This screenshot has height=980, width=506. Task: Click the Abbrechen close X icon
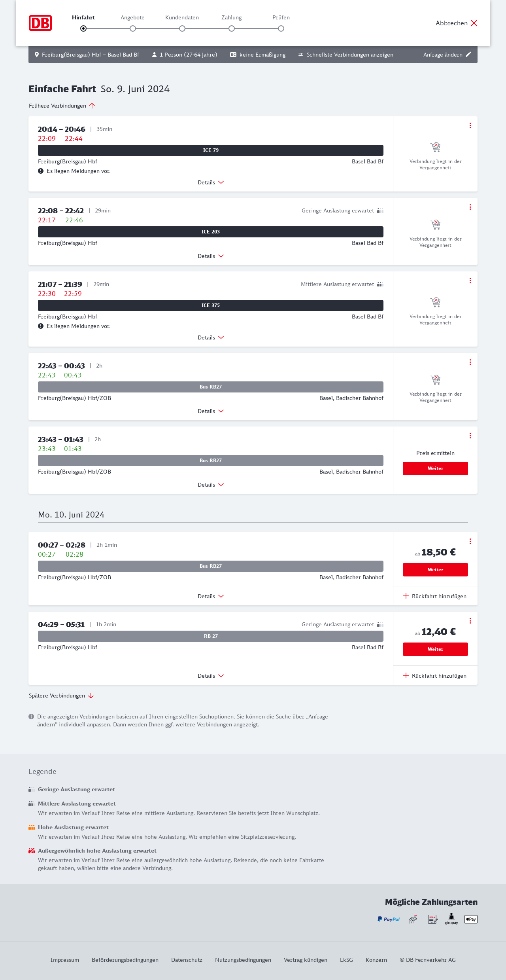(474, 23)
